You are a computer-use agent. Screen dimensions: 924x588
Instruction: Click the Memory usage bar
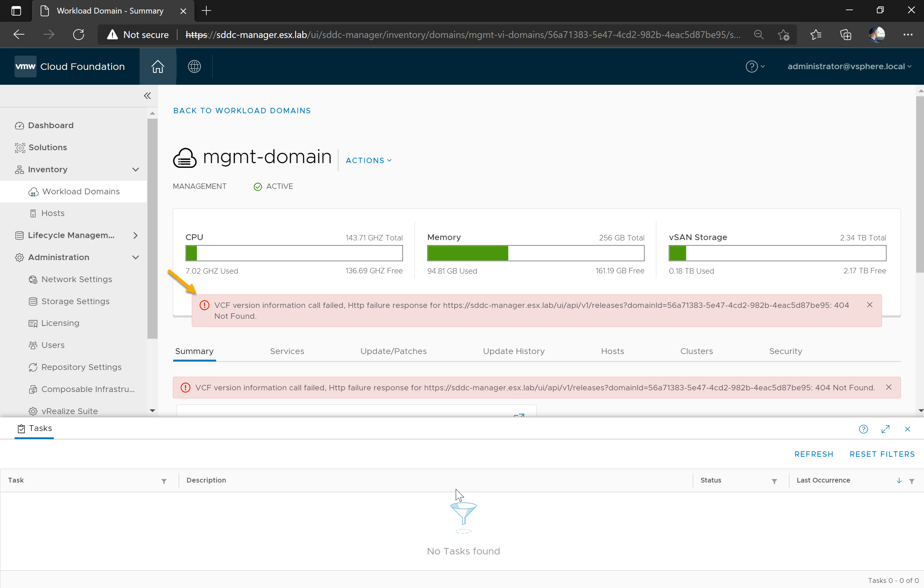[x=536, y=253]
